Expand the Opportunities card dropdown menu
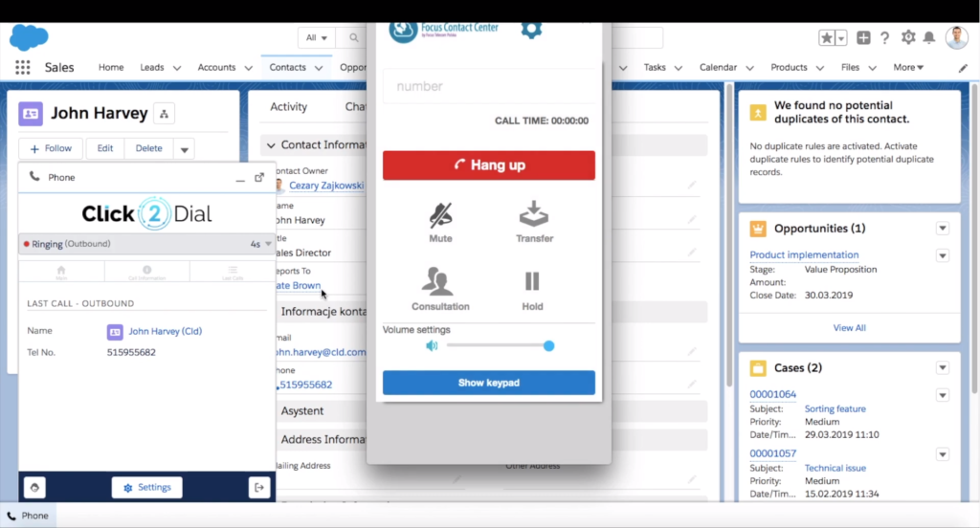This screenshot has width=980, height=528. pyautogui.click(x=943, y=229)
